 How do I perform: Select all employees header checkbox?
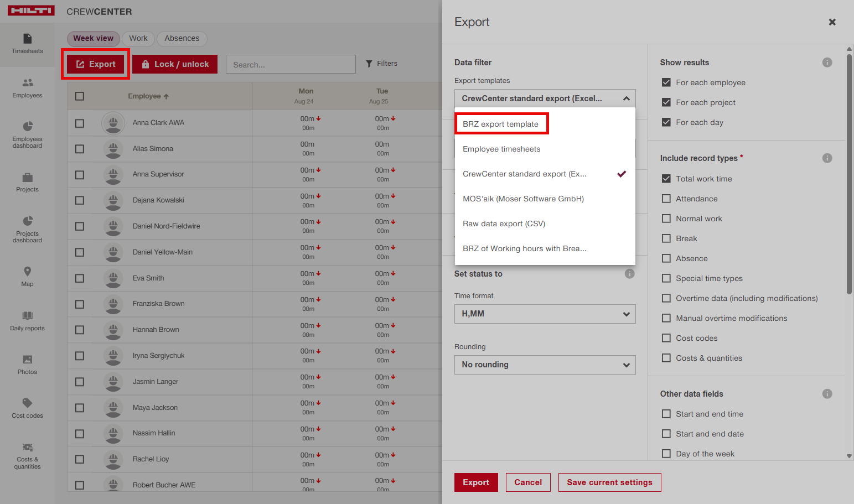point(80,96)
